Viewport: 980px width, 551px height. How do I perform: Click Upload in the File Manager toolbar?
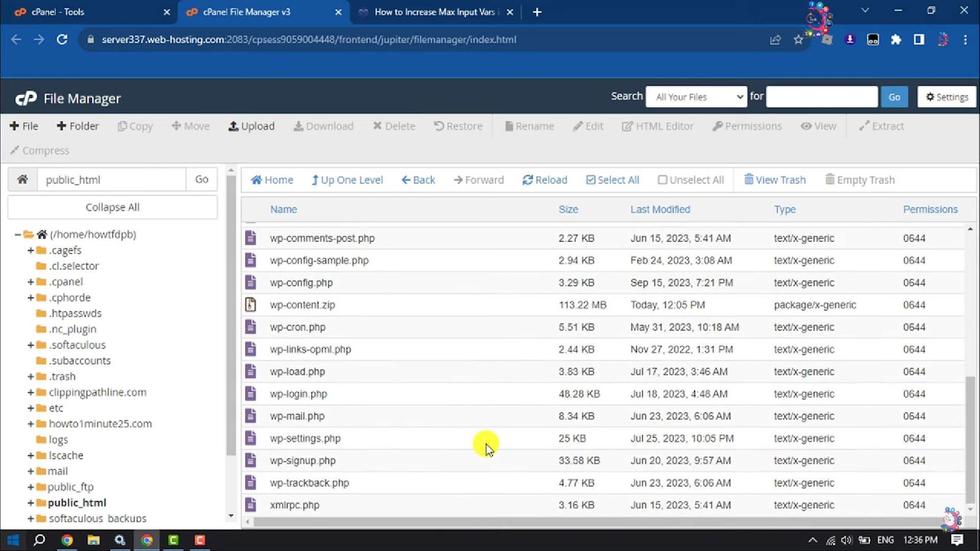(x=251, y=126)
